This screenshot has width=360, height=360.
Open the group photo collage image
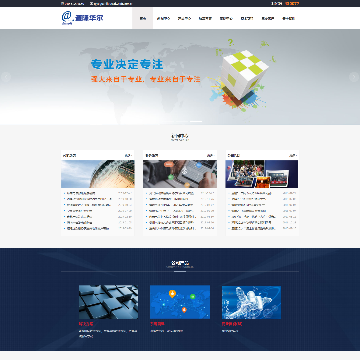pos(262,174)
